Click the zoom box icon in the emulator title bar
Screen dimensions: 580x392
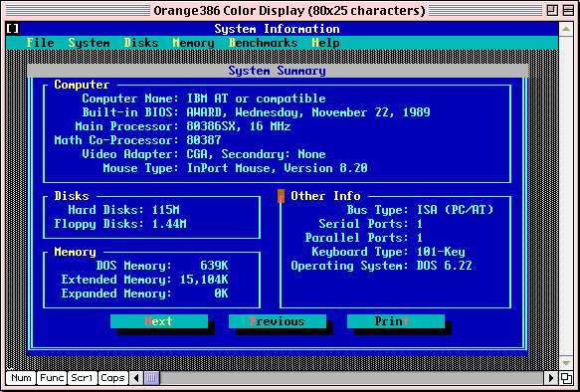click(552, 10)
